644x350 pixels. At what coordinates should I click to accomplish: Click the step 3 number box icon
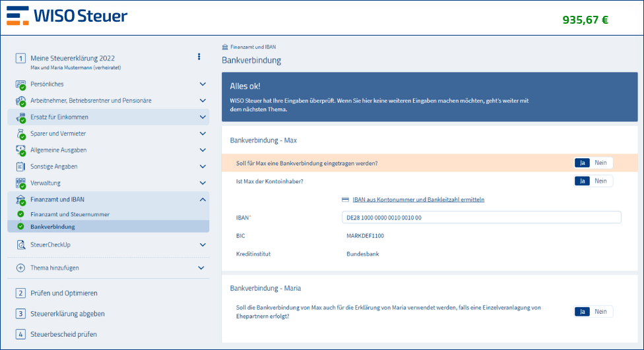[20, 314]
